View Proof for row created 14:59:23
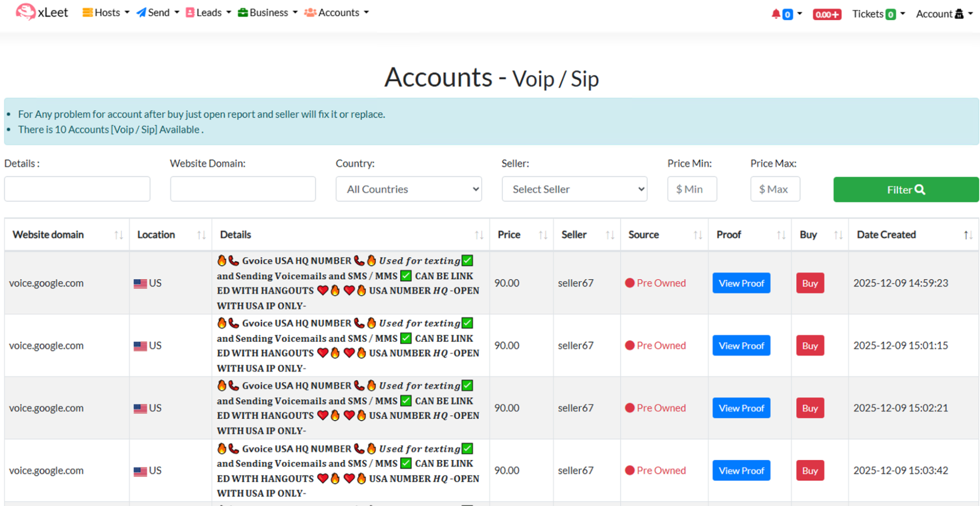The height and width of the screenshot is (506, 980). [741, 283]
